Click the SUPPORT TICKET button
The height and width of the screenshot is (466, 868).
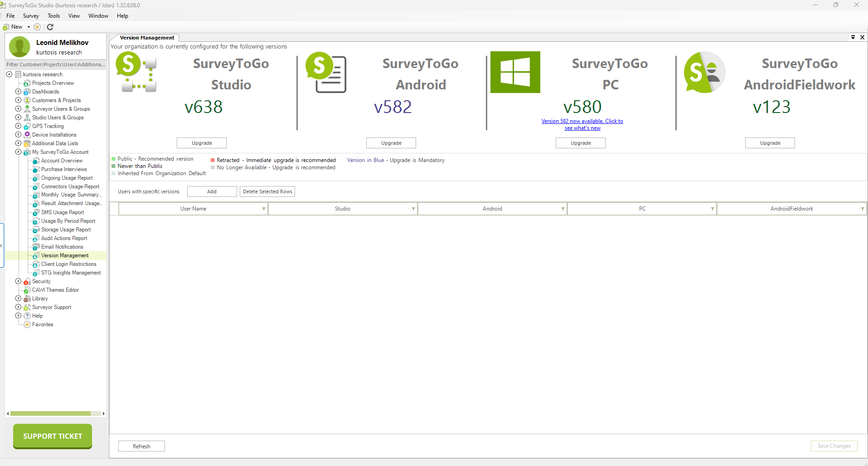click(53, 436)
